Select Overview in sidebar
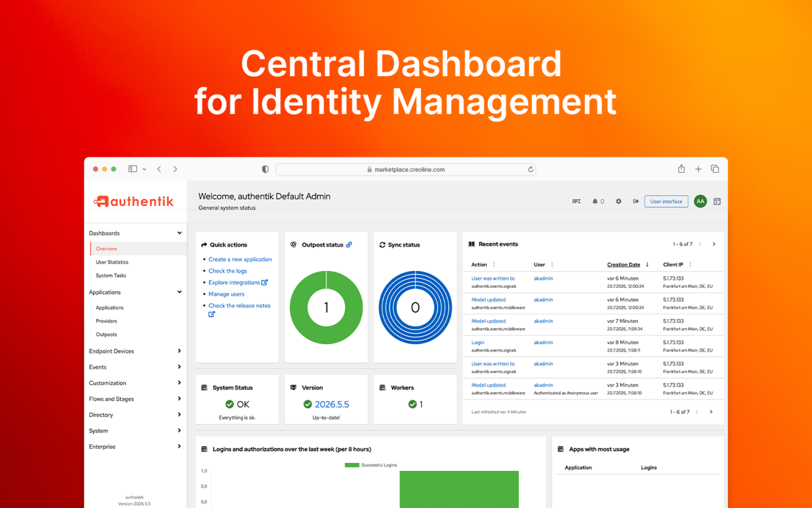The width and height of the screenshot is (812, 508). (139, 249)
